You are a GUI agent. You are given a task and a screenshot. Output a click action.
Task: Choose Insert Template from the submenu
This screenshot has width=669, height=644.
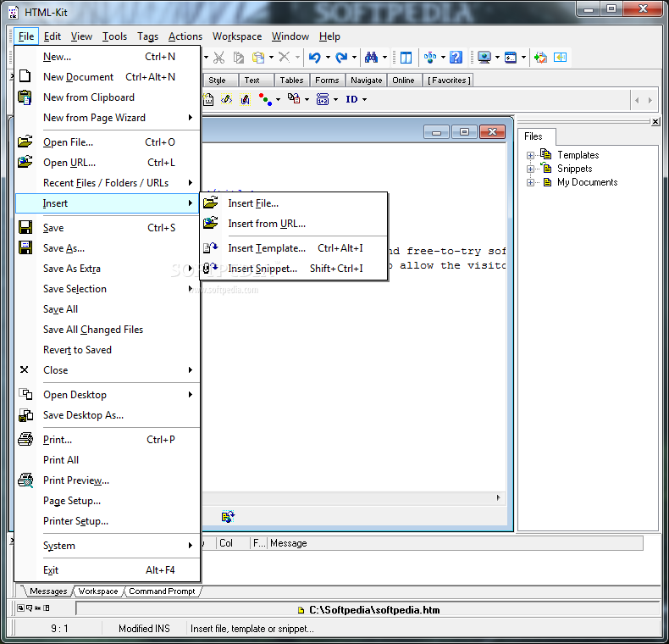tap(294, 248)
